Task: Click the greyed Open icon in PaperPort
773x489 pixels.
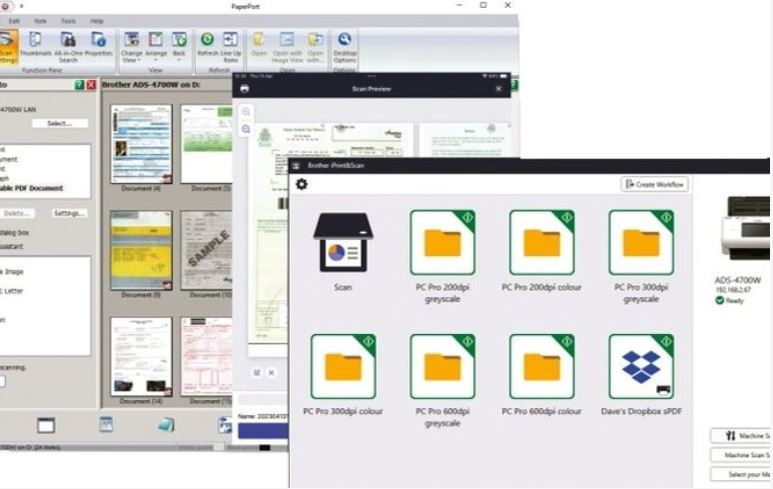Action: 259,43
